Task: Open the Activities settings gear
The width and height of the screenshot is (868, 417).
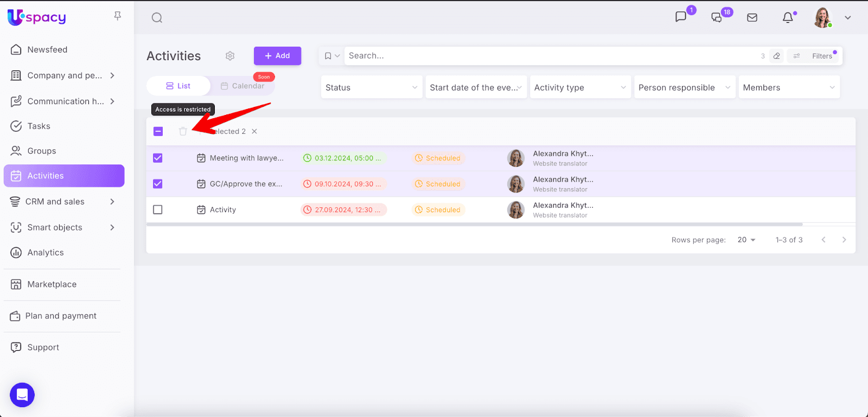Action: 230,56
